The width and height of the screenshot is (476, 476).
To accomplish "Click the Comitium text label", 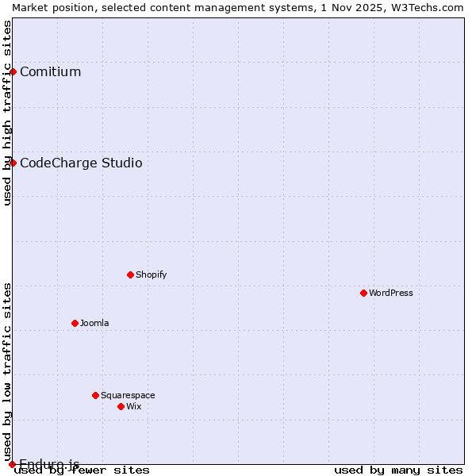I will (x=50, y=72).
